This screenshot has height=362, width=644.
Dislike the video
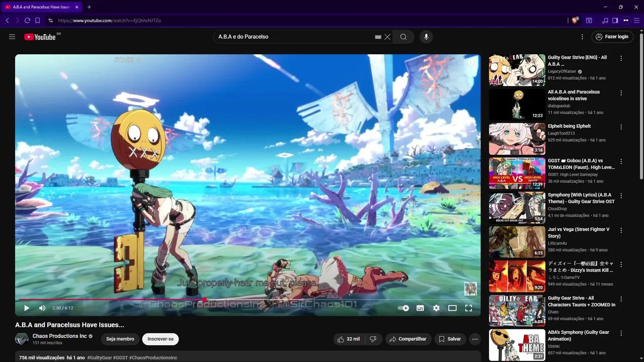click(x=373, y=339)
